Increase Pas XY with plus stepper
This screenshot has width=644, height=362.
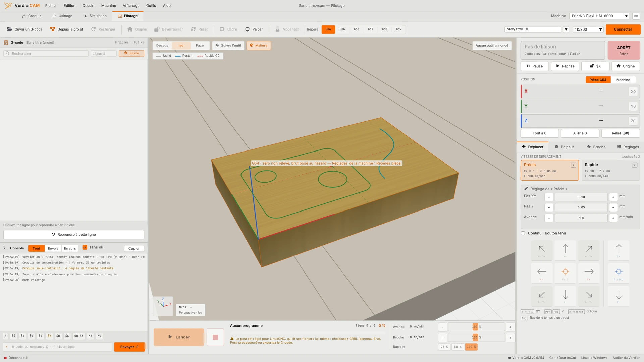[613, 197]
